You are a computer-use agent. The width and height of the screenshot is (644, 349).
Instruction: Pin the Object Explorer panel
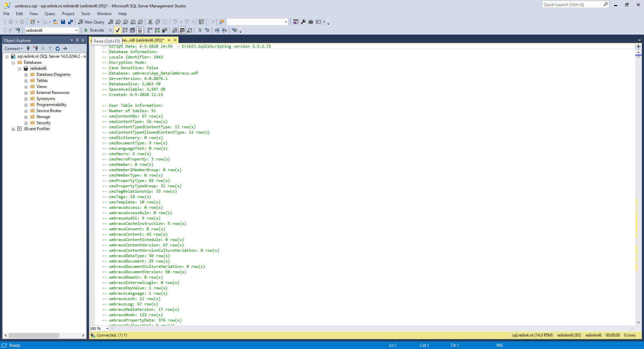click(77, 40)
